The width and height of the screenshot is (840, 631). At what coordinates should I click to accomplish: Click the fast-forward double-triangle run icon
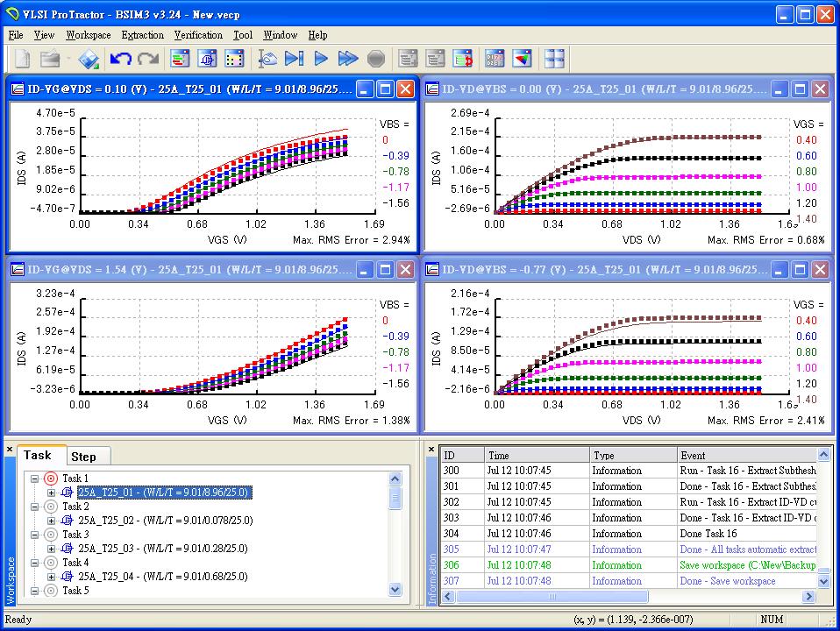tap(348, 59)
